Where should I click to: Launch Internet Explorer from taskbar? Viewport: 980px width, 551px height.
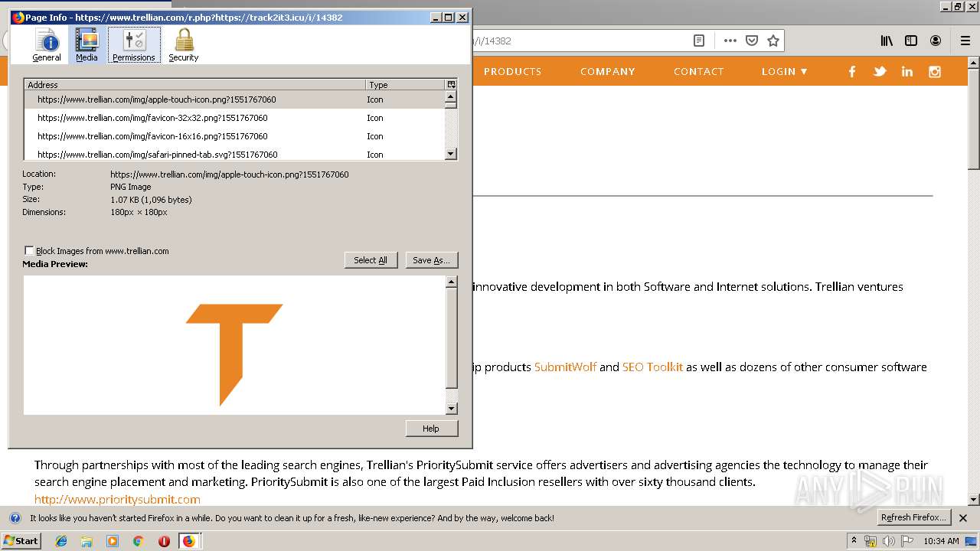pyautogui.click(x=61, y=541)
